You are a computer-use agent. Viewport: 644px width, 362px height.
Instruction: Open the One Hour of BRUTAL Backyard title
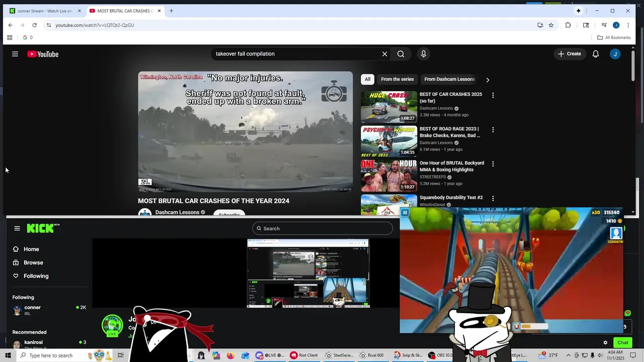[452, 166]
